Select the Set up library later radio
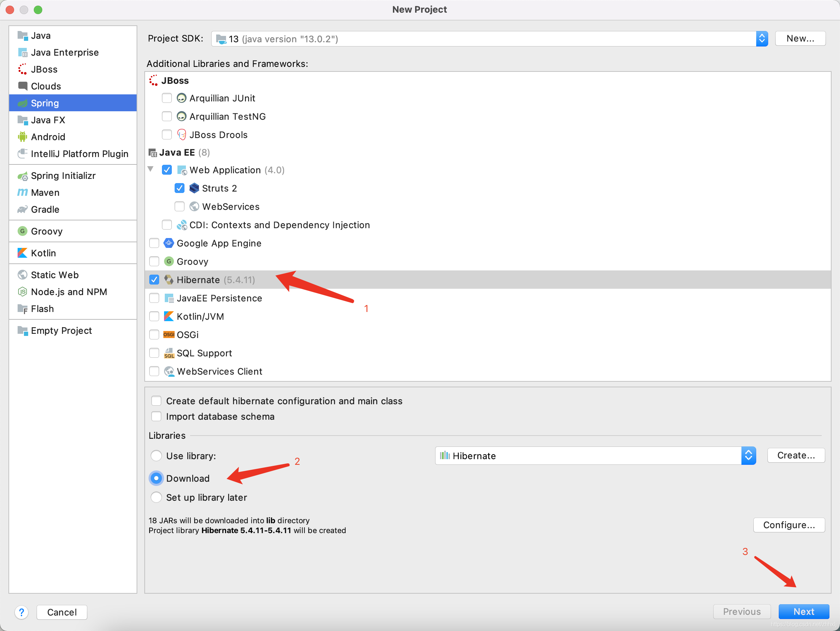840x631 pixels. point(156,497)
